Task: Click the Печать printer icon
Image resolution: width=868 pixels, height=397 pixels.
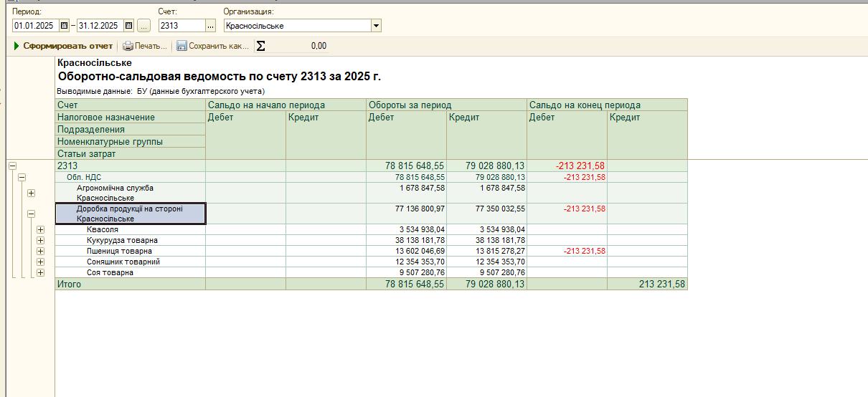Action: pyautogui.click(x=128, y=46)
